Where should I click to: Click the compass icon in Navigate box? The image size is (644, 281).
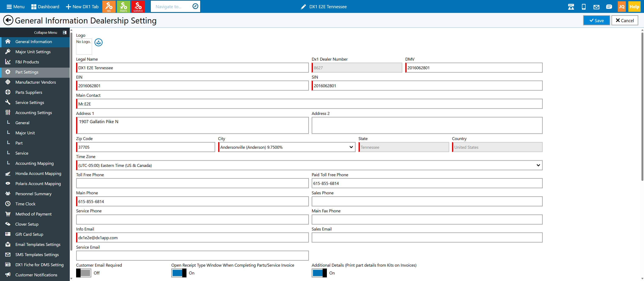(x=195, y=7)
